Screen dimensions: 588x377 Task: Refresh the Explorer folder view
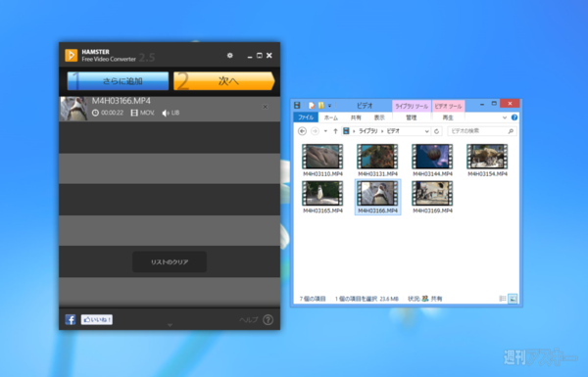[436, 131]
